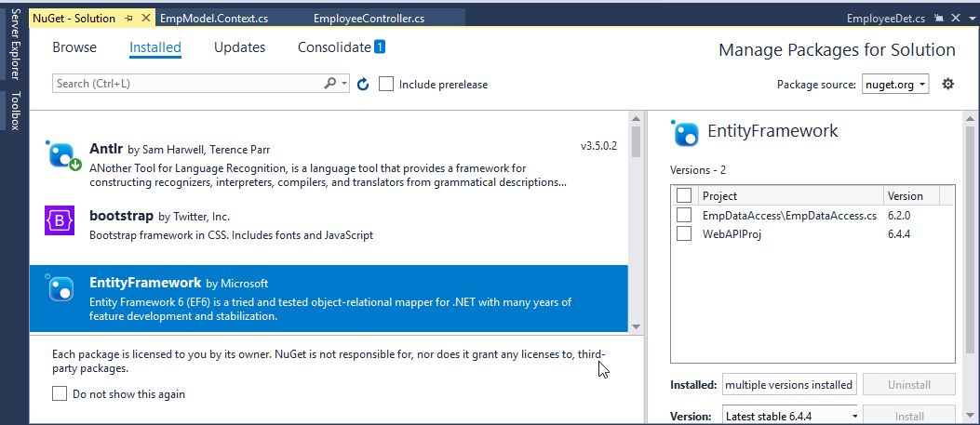Click the Antlr package icon
980x425 pixels.
click(61, 154)
